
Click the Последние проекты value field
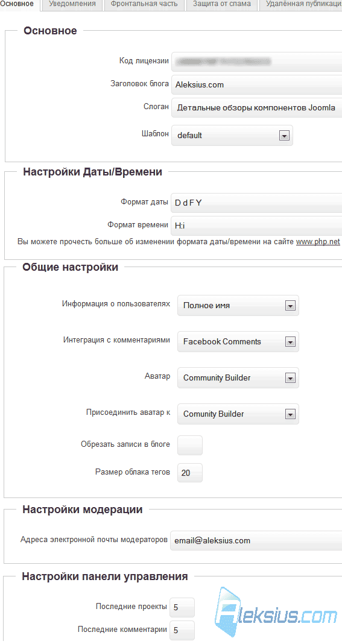click(x=182, y=607)
